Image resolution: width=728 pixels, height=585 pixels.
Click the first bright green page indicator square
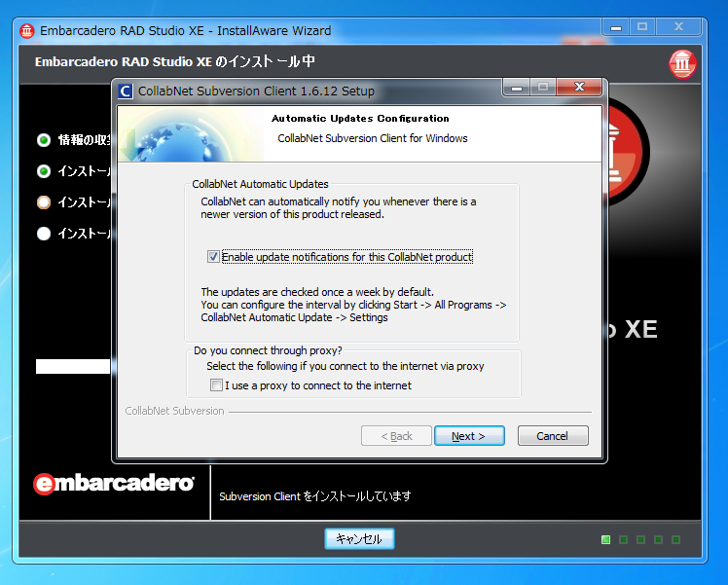606,539
